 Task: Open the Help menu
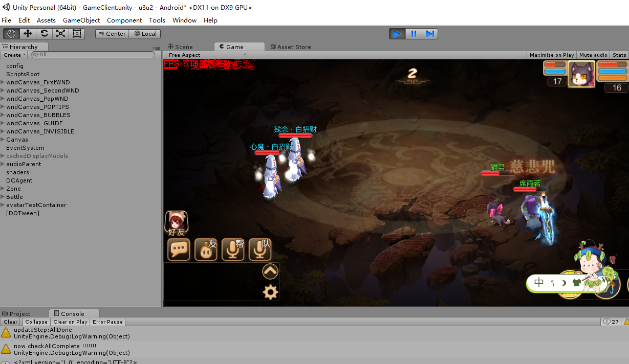pos(210,20)
